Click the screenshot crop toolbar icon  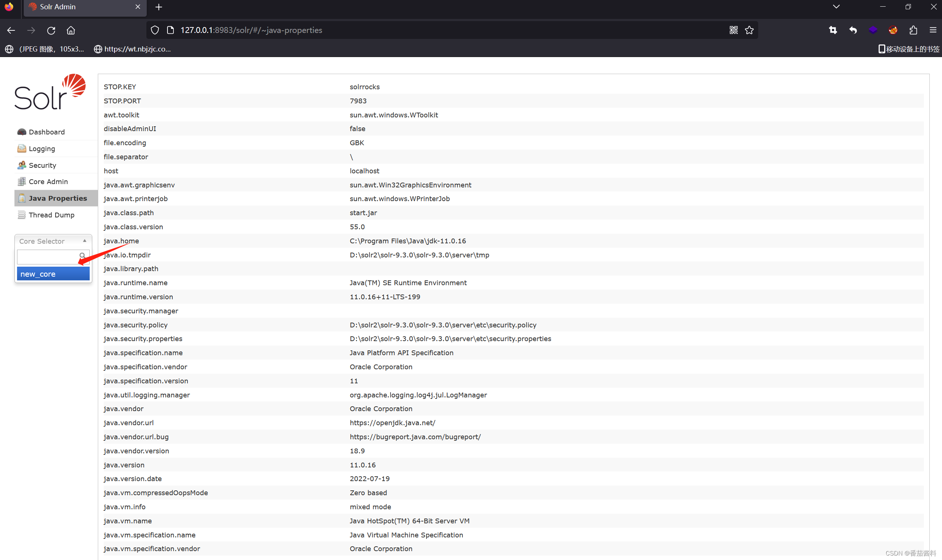[833, 30]
